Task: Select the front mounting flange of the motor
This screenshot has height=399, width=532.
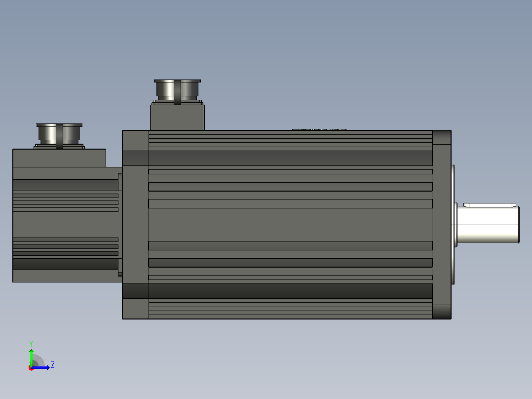Action: coord(442,225)
